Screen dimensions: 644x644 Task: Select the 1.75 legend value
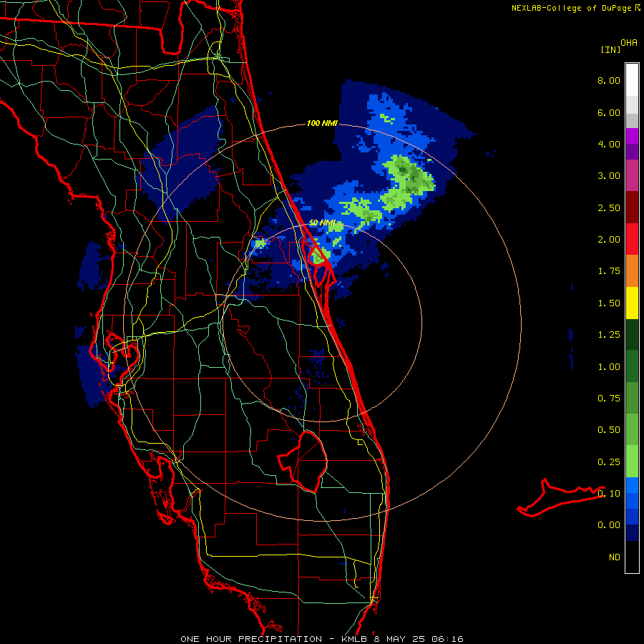[x=609, y=271]
